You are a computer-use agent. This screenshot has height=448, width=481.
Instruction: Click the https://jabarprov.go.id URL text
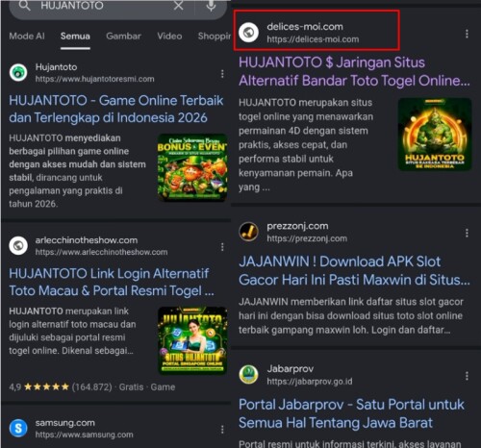click(x=310, y=382)
